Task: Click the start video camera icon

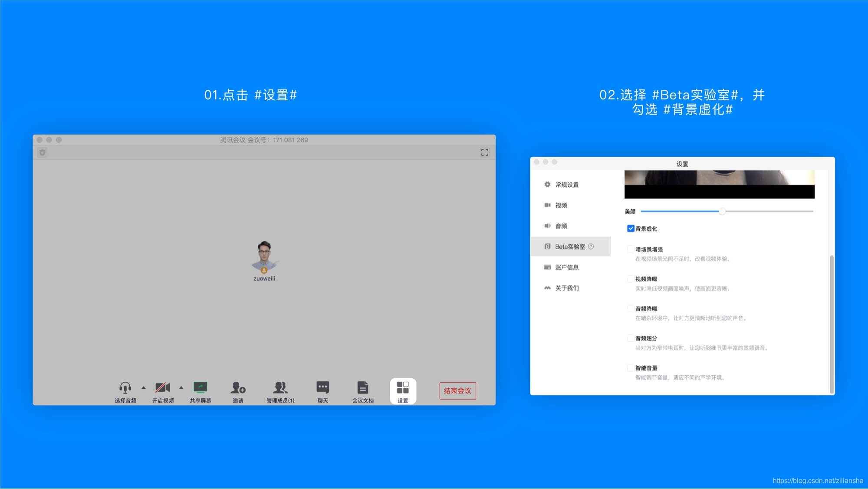Action: coord(163,387)
